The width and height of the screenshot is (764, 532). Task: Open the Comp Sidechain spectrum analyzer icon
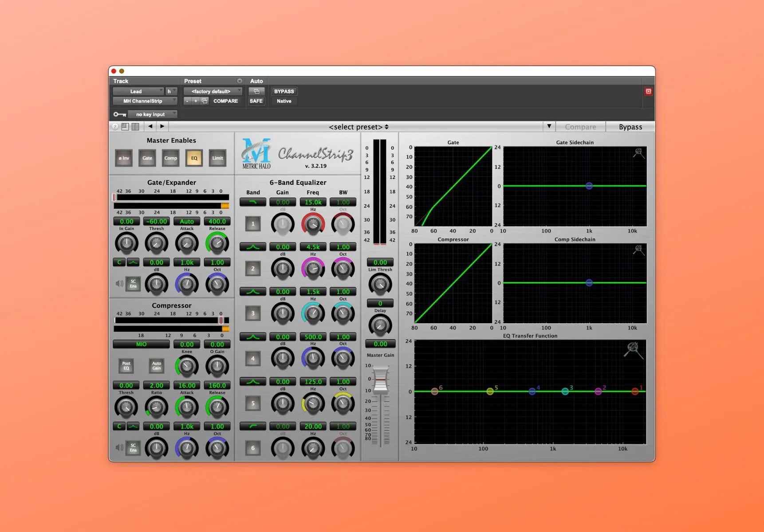click(x=638, y=250)
